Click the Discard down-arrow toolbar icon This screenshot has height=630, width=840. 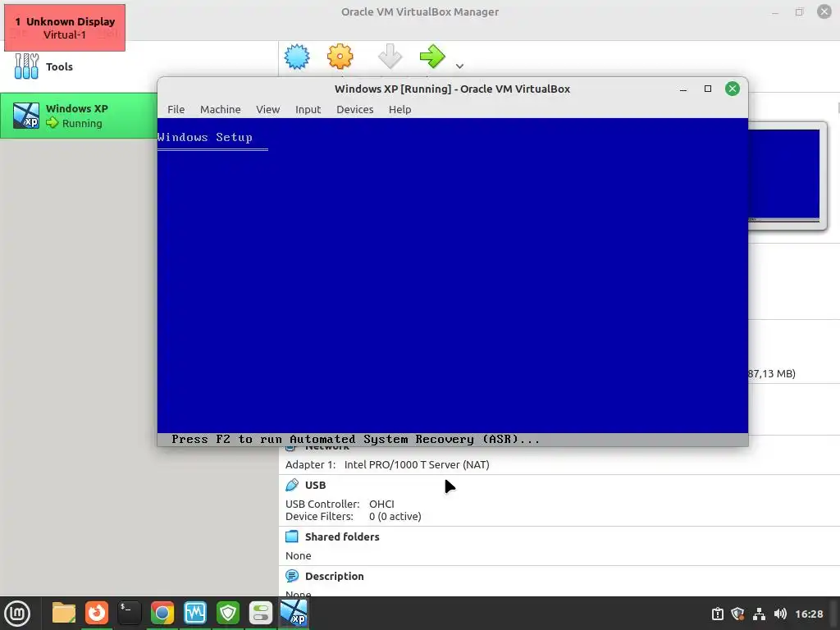click(x=390, y=57)
